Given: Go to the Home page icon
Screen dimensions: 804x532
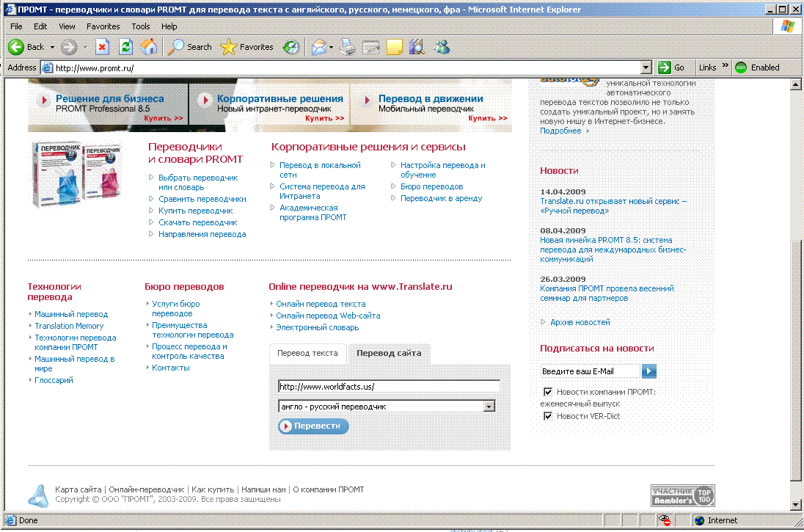Looking at the screenshot, I should click(149, 47).
